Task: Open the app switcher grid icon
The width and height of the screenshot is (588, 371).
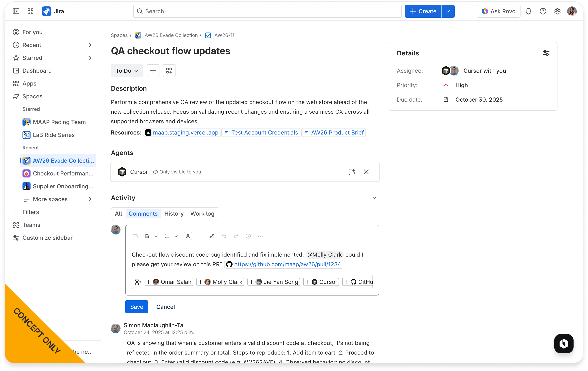Action: (x=31, y=11)
